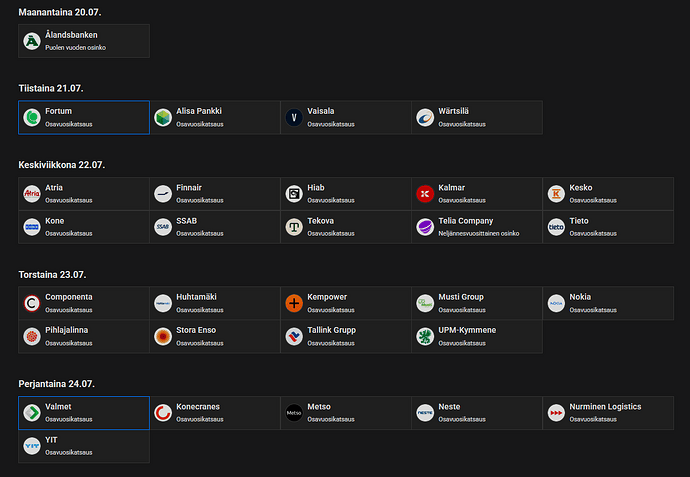Select the Vaisala event card
Viewport: 690px width, 477px height.
tap(346, 117)
